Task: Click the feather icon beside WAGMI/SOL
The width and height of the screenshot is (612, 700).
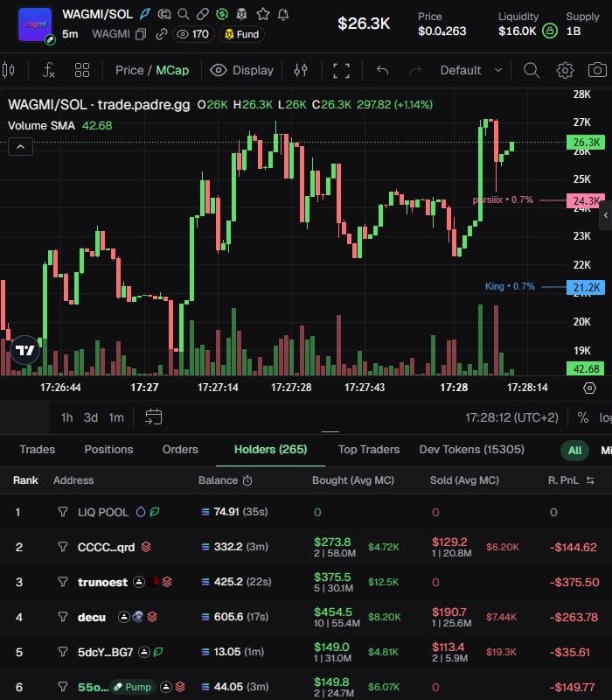Action: coord(145,14)
